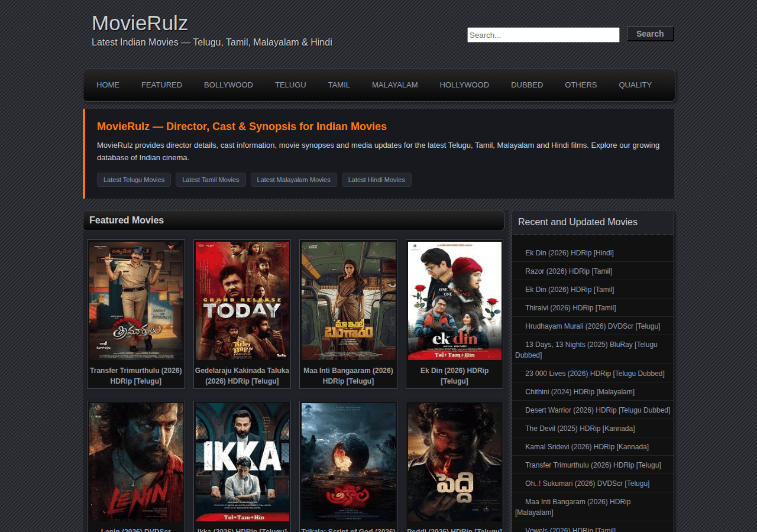Open Transfer Trimurthulu poster thumbnail
This screenshot has width=757, height=532.
click(136, 301)
